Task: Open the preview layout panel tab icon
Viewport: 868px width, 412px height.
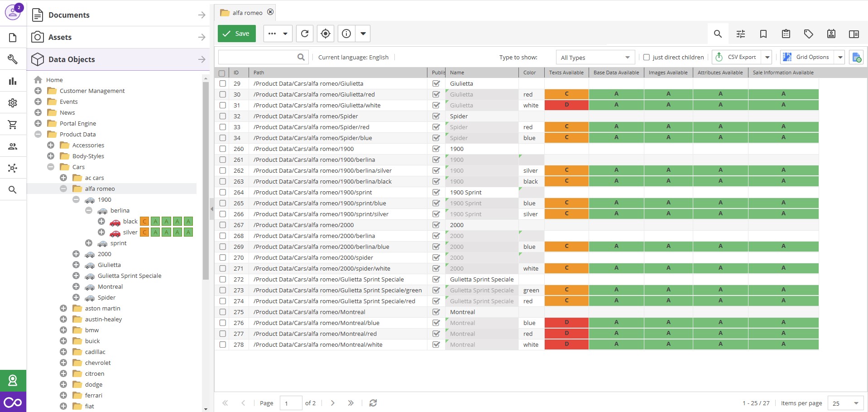Action: pos(854,34)
